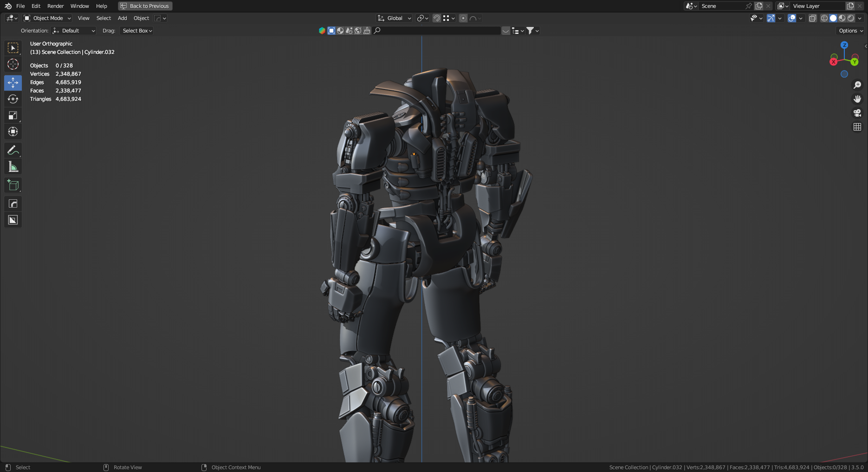Select the Measure tool

click(x=13, y=166)
